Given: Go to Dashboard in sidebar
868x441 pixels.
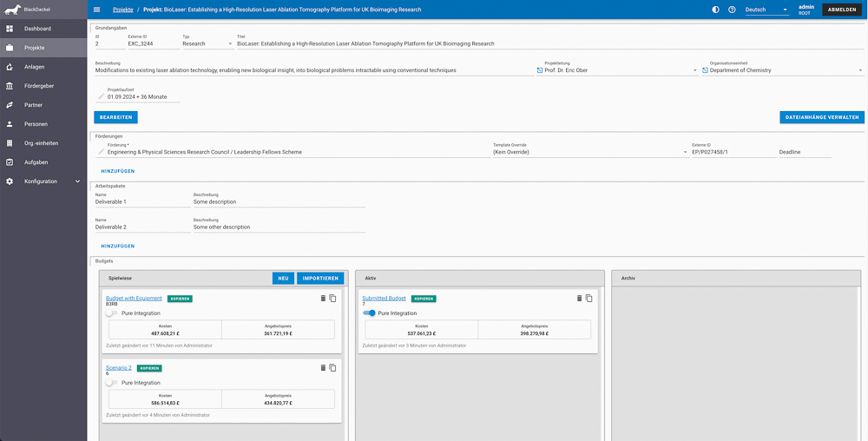Looking at the screenshot, I should click(43, 29).
